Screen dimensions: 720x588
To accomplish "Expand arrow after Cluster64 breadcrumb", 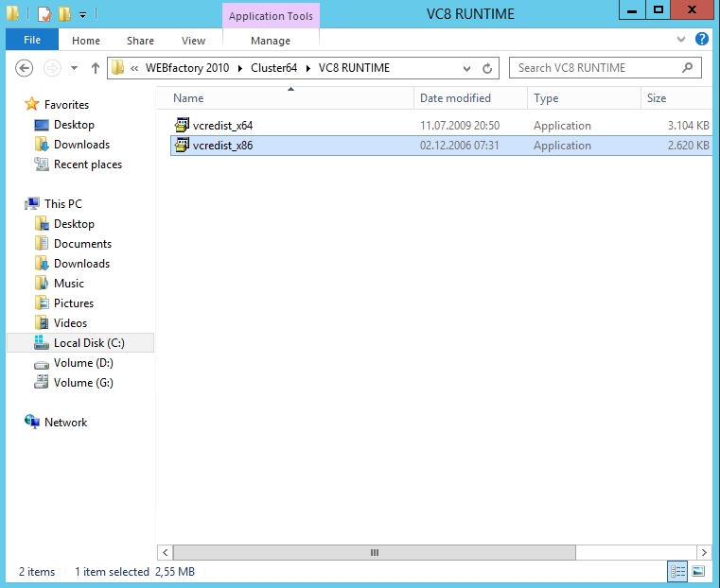I will point(308,68).
